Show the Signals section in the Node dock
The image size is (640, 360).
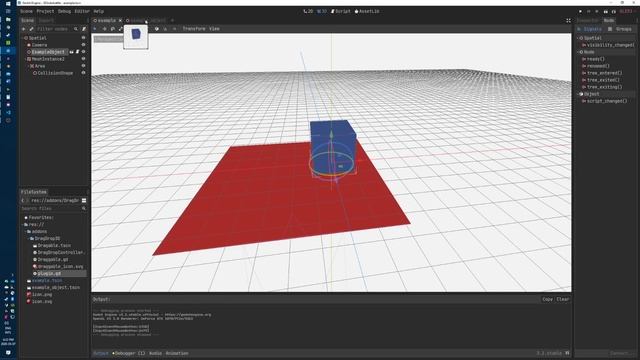tap(589, 29)
